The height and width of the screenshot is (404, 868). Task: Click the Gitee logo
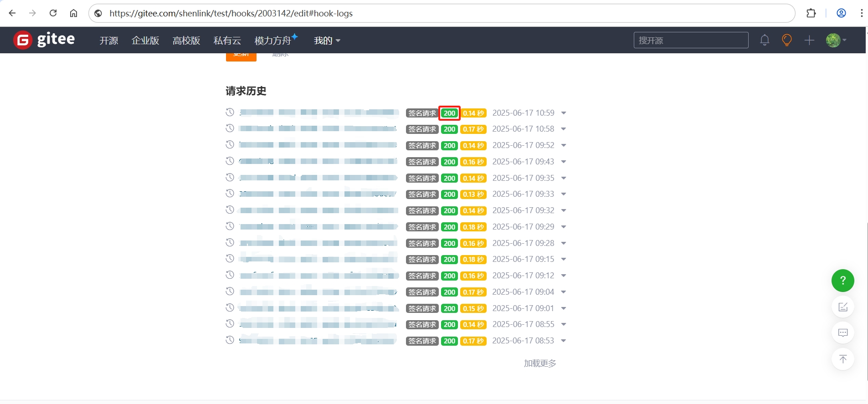(x=44, y=40)
